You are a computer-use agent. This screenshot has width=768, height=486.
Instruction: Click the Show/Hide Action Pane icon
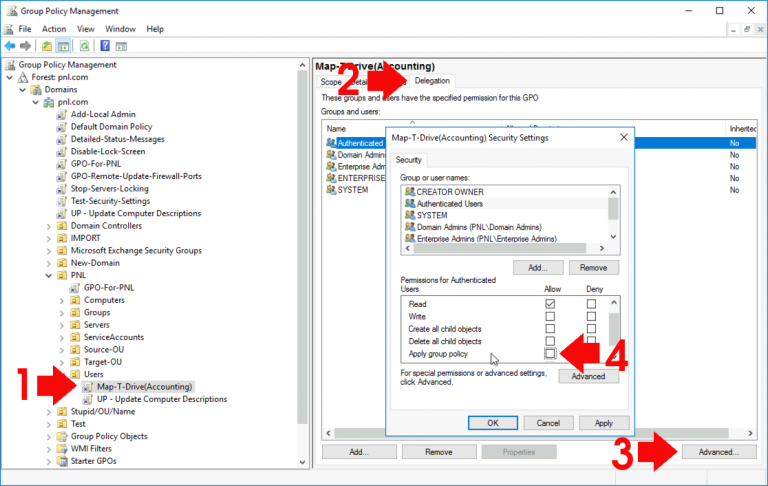pos(121,46)
